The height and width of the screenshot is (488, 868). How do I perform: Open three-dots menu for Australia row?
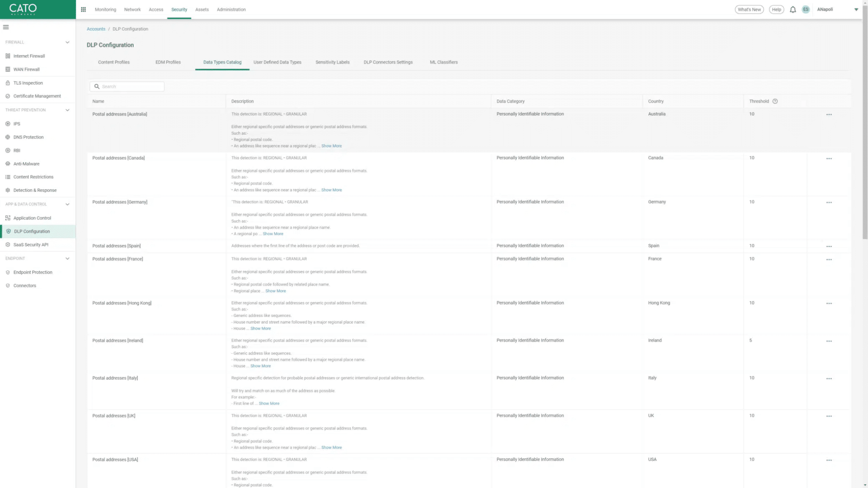click(x=829, y=114)
